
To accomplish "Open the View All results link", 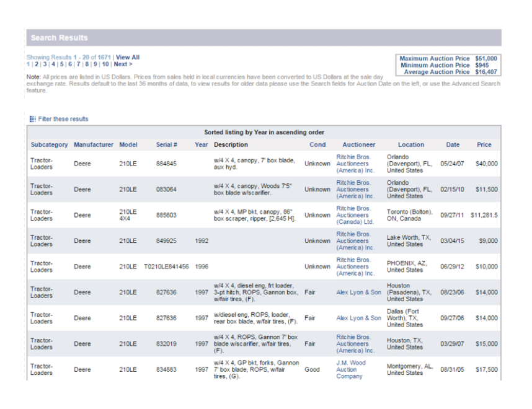I will point(128,58).
